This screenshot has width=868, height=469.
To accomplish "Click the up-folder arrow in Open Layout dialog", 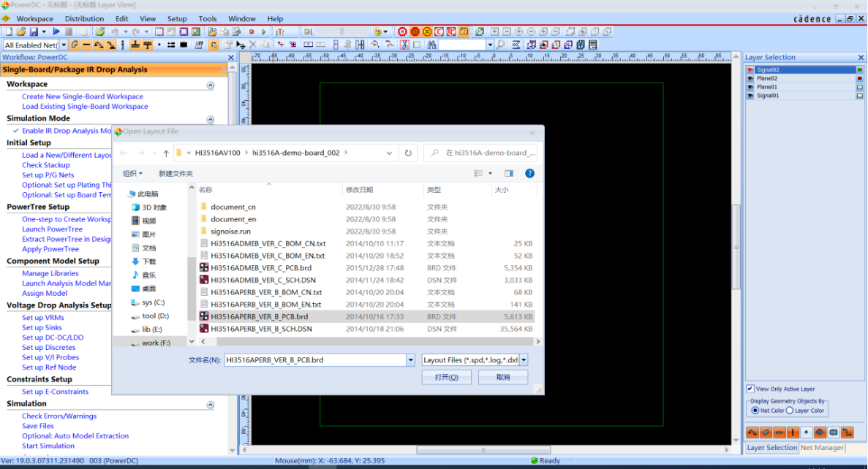I will (165, 153).
